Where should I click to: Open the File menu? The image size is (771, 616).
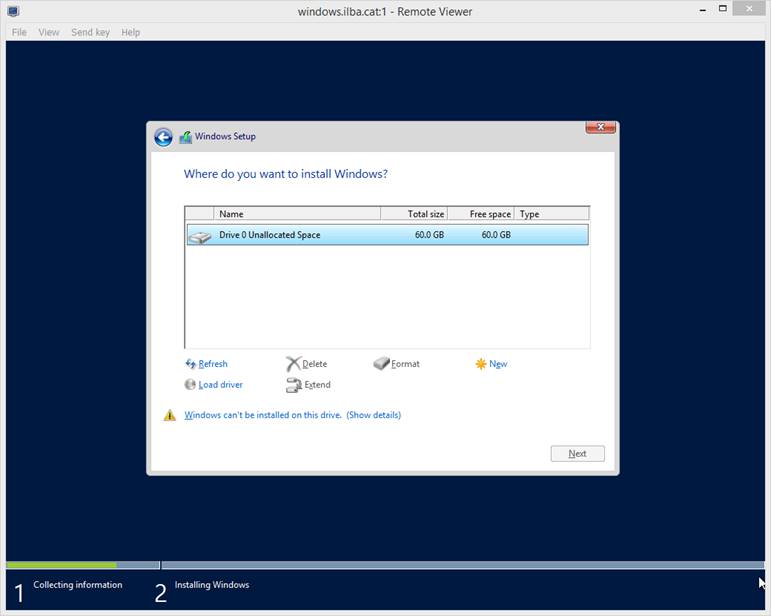pos(19,32)
